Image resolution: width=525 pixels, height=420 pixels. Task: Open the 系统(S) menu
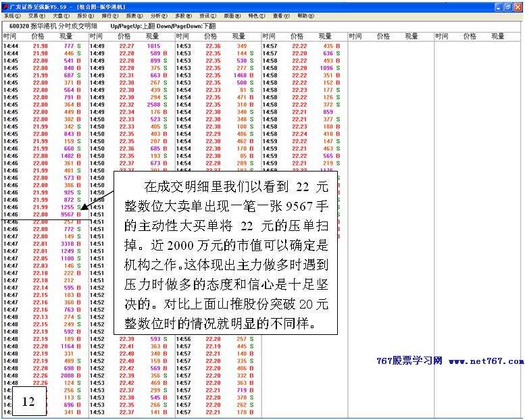tap(12, 16)
